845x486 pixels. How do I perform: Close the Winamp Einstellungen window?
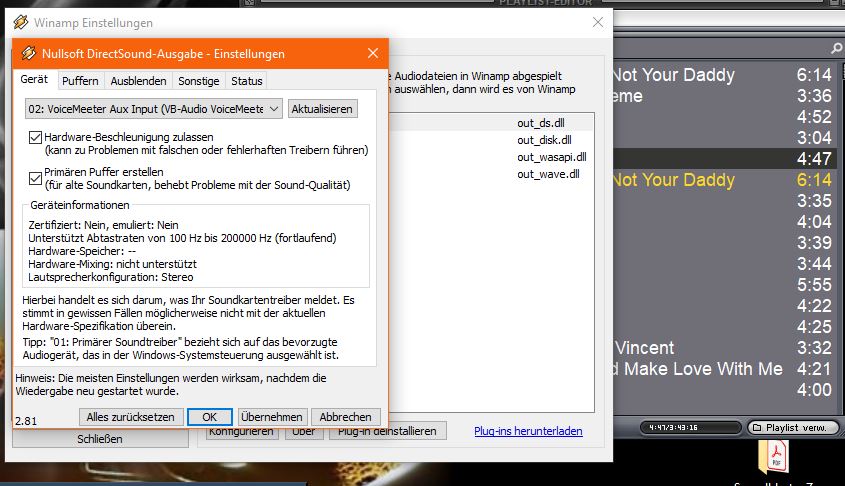point(598,22)
